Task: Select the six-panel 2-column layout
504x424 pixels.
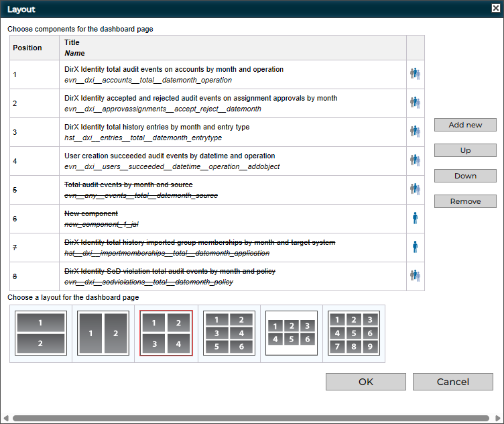Action: (x=229, y=333)
